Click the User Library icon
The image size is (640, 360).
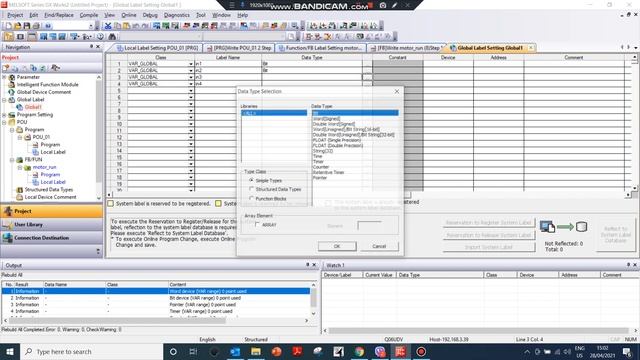click(x=8, y=224)
